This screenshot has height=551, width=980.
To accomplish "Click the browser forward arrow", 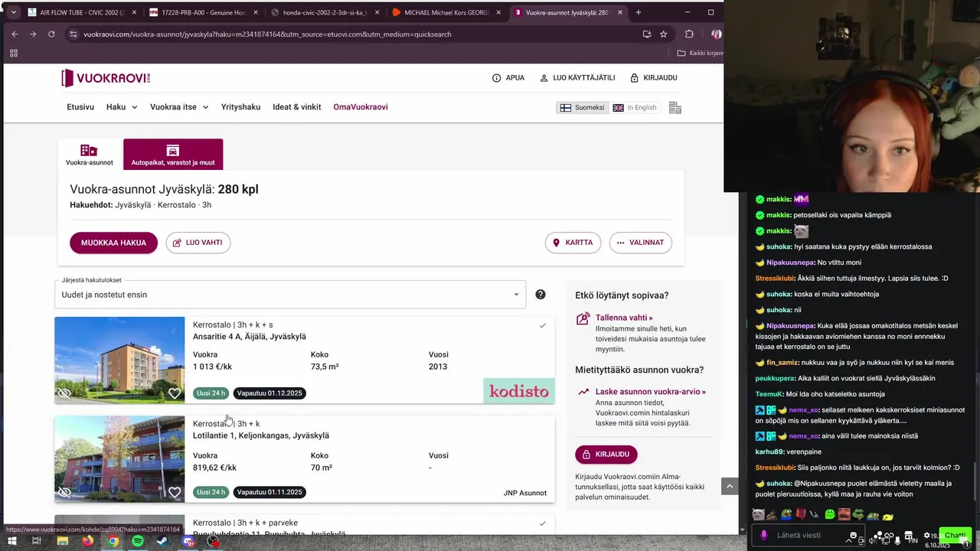I will click(32, 34).
